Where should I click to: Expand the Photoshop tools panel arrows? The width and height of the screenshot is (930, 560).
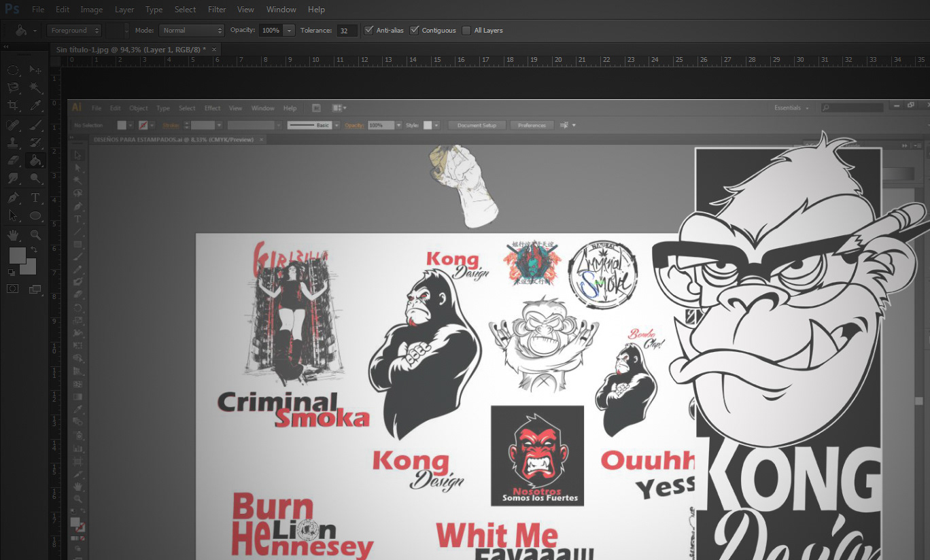point(5,47)
